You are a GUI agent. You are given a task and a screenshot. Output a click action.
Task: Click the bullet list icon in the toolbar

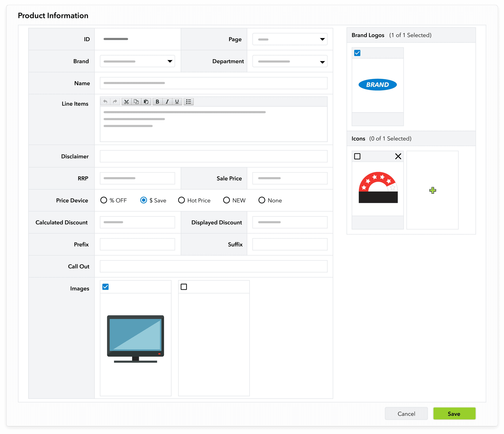pos(189,102)
